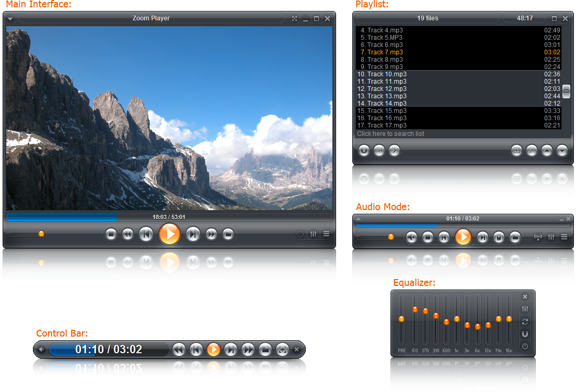Click the 19 files playlist title
Viewport: 576px width, 392px height.
[x=428, y=18]
